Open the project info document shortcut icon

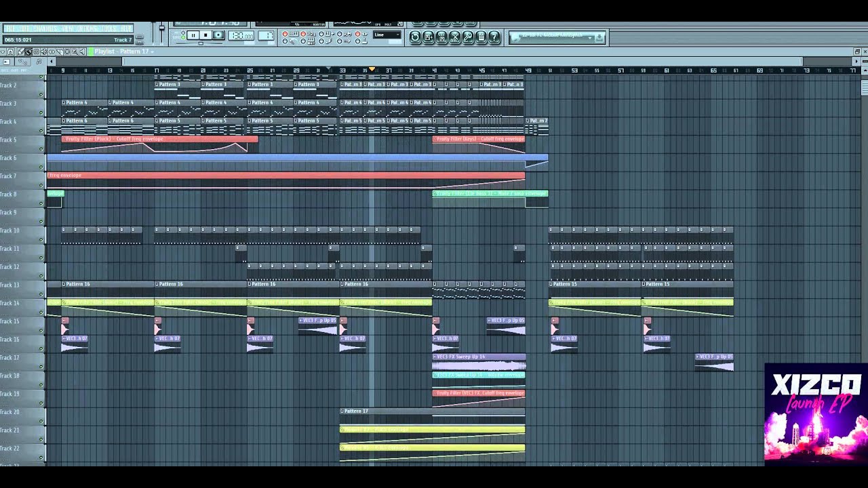click(481, 37)
